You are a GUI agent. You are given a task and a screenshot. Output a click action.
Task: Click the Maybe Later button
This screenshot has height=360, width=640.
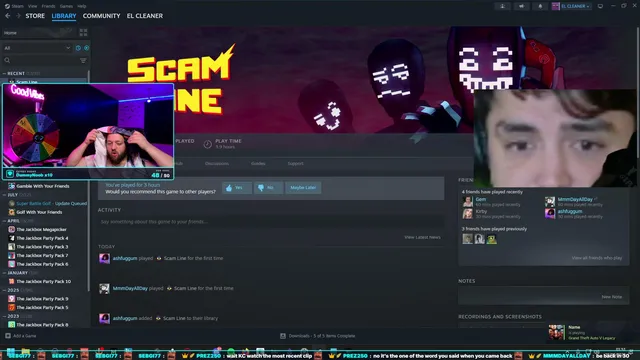tap(303, 188)
